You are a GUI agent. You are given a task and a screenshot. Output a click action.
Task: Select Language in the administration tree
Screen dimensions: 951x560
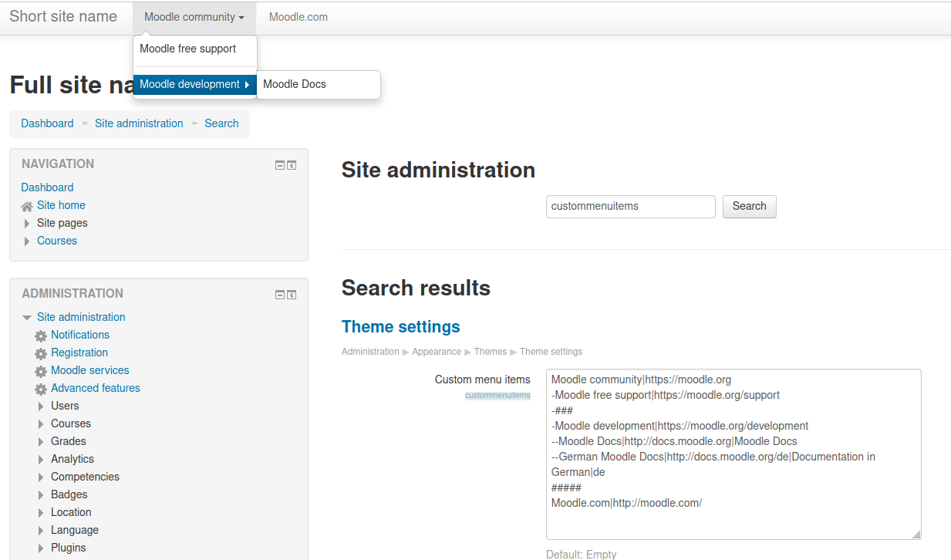point(75,530)
